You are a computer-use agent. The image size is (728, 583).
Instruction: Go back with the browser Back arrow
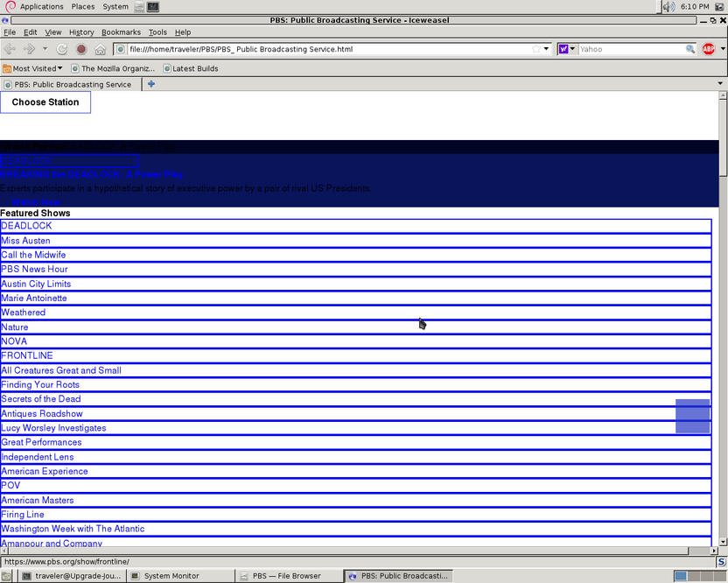click(x=10, y=49)
